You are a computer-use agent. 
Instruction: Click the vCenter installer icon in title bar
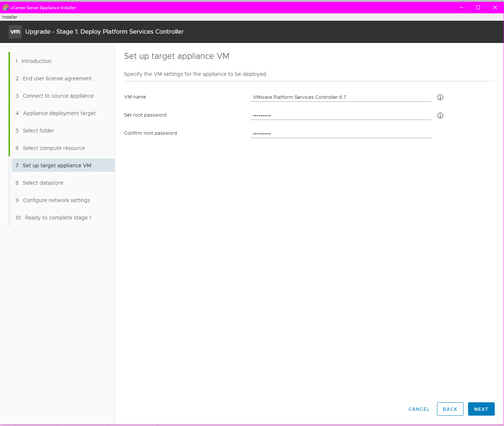(x=4, y=7)
